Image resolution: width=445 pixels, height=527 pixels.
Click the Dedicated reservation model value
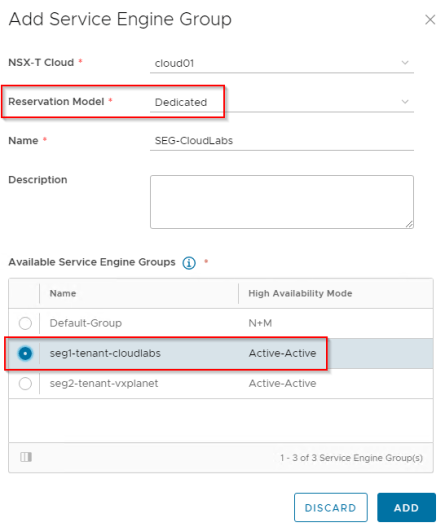[181, 102]
